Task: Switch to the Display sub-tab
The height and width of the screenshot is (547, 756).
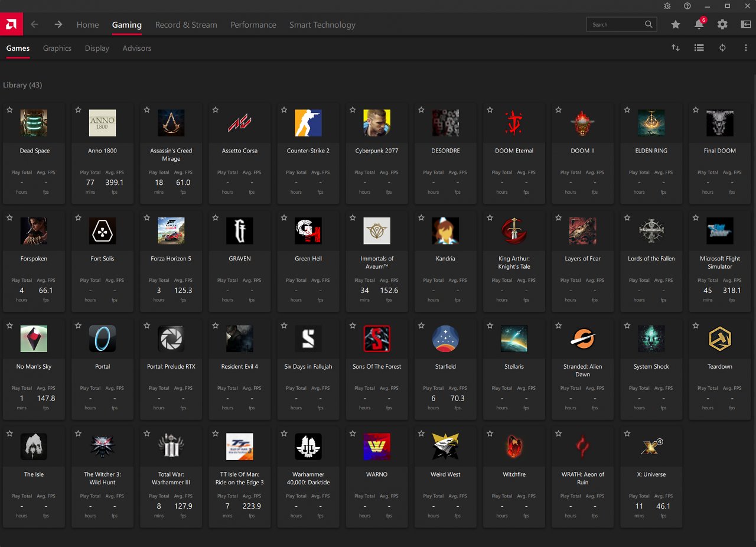Action: pos(97,48)
